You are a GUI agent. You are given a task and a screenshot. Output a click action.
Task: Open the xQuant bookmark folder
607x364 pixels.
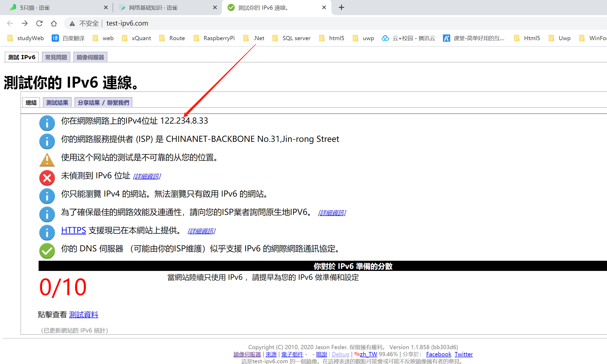click(x=136, y=38)
